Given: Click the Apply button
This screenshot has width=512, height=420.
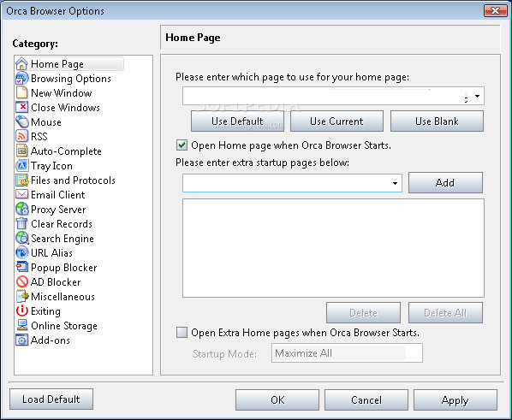Looking at the screenshot, I should [x=455, y=399].
